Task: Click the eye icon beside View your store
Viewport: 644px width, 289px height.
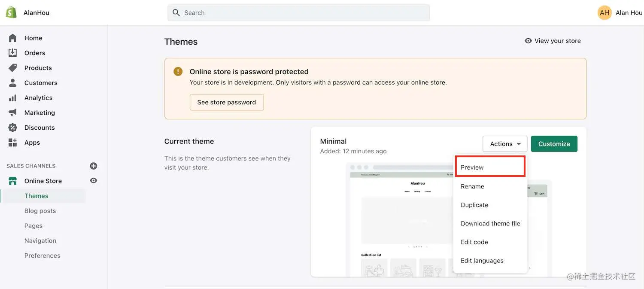Action: point(528,40)
